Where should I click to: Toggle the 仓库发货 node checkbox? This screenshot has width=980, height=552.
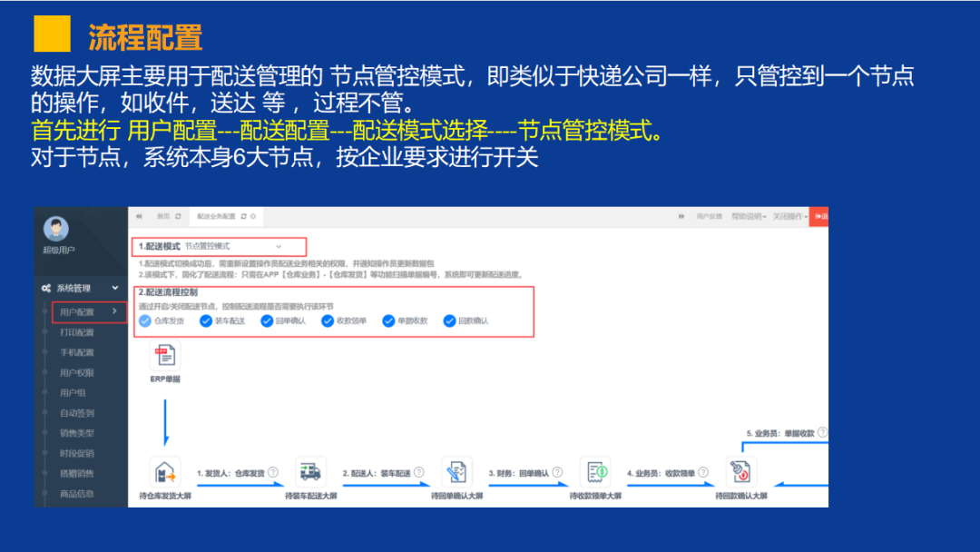tap(145, 320)
